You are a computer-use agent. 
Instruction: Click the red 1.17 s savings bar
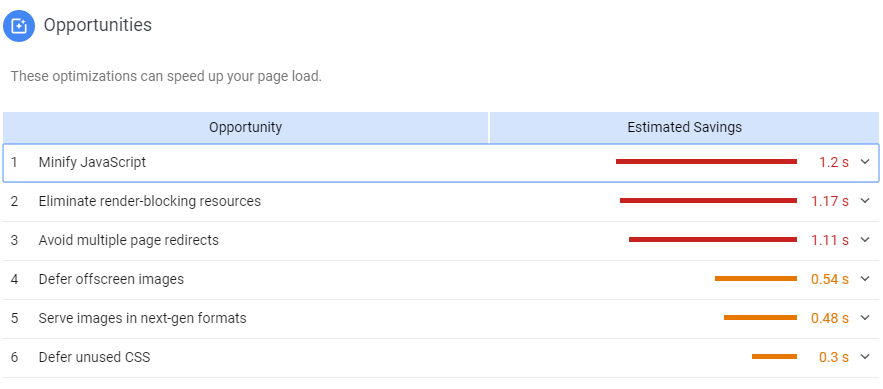coord(708,200)
